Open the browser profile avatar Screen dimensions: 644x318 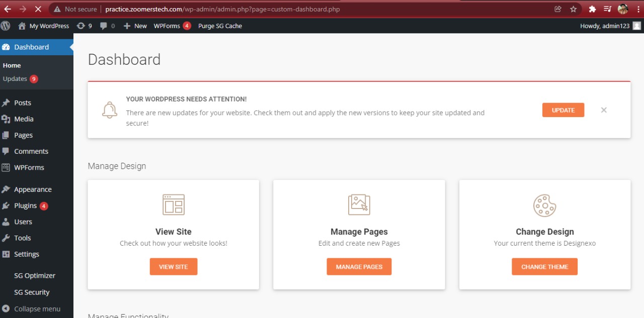(623, 9)
